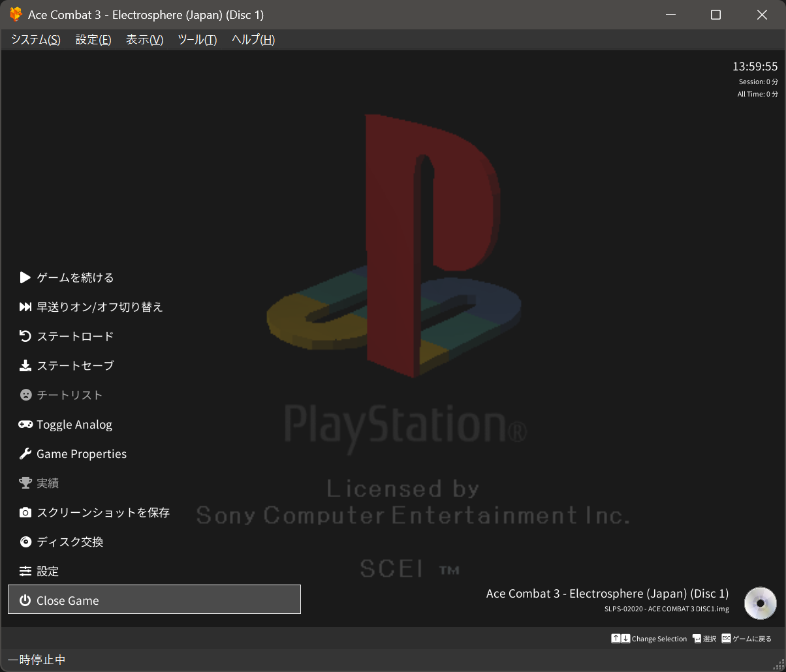This screenshot has width=786, height=672.
Task: Minimize the DuckStation window
Action: tap(669, 15)
